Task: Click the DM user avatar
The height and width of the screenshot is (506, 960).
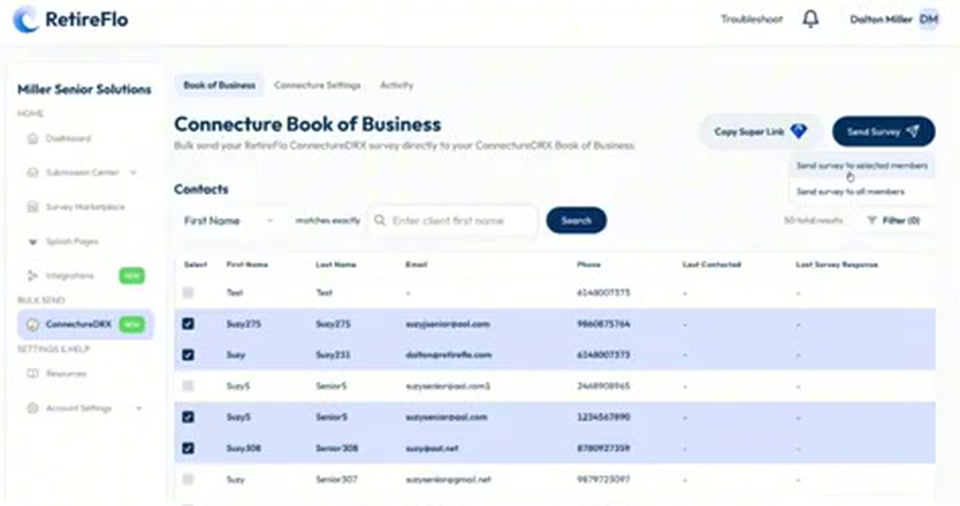Action: (929, 19)
